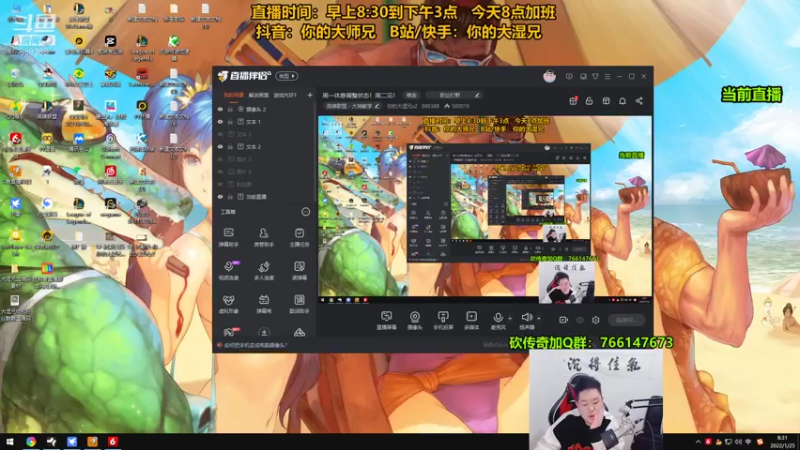Hide the 摄像头 2 layer via eye icon
Screen dimensions: 800x450
(x=220, y=109)
